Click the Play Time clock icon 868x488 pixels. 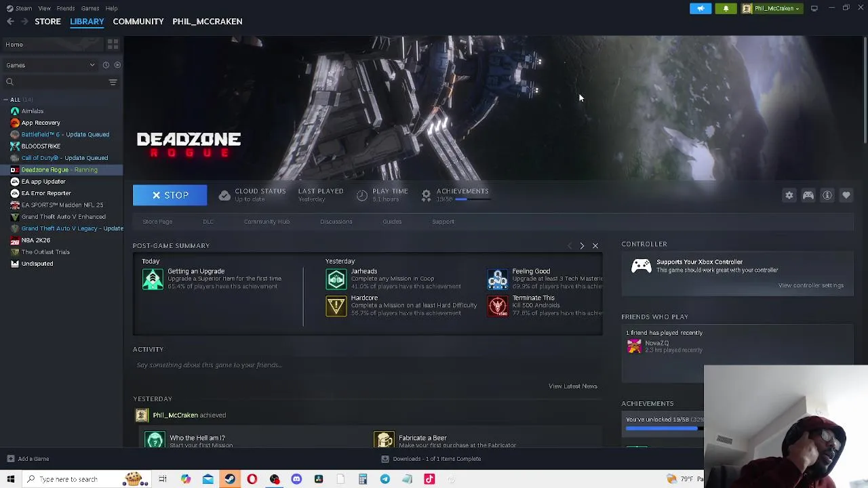point(362,195)
